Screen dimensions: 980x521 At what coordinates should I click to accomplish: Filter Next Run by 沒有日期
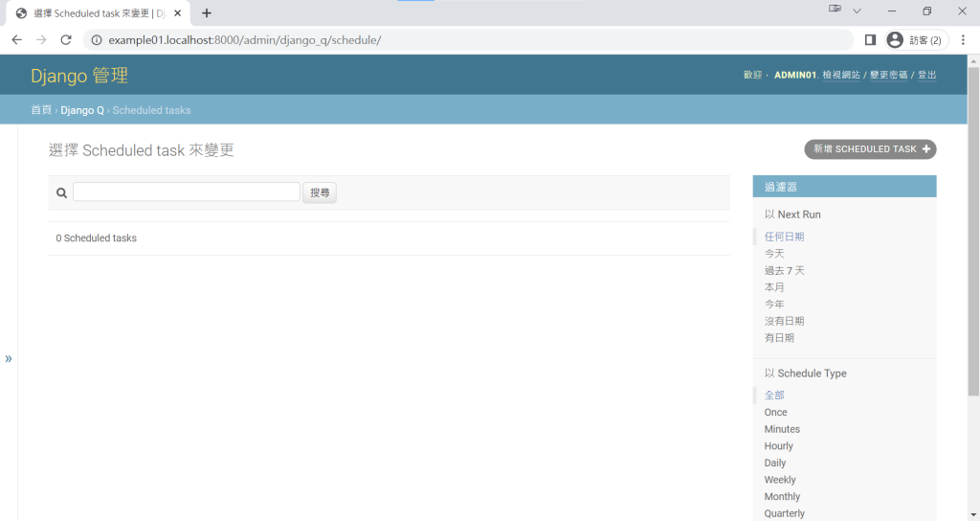click(785, 321)
